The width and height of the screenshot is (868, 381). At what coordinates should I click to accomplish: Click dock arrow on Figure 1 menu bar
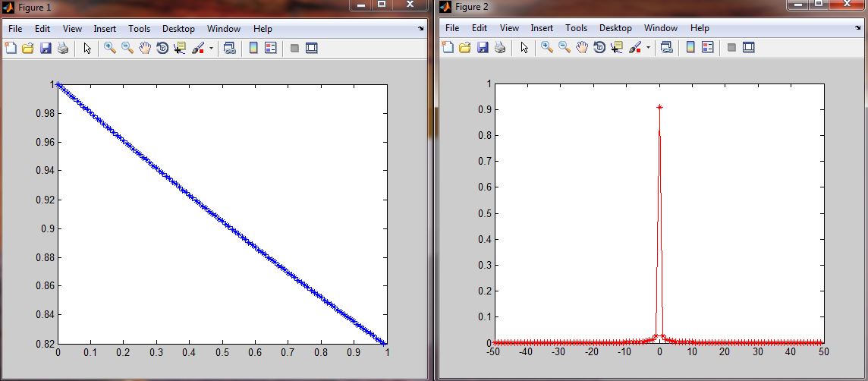pos(422,28)
